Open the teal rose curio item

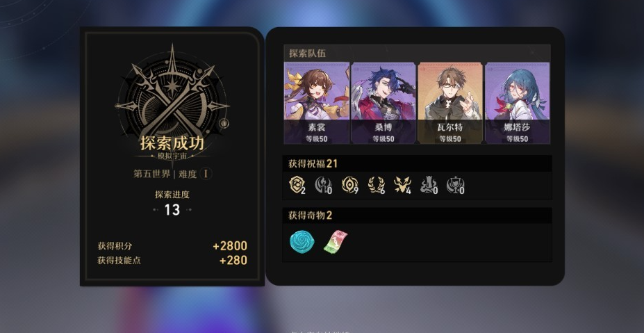point(302,242)
